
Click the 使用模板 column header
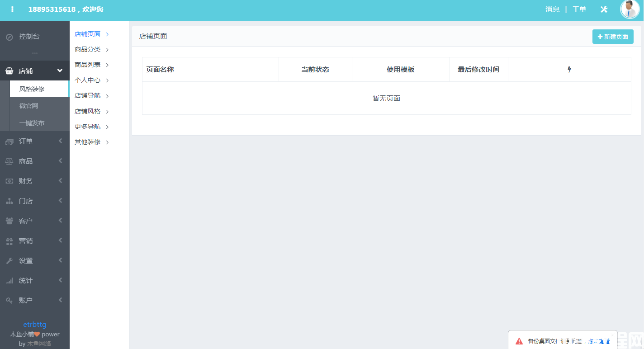pos(401,70)
